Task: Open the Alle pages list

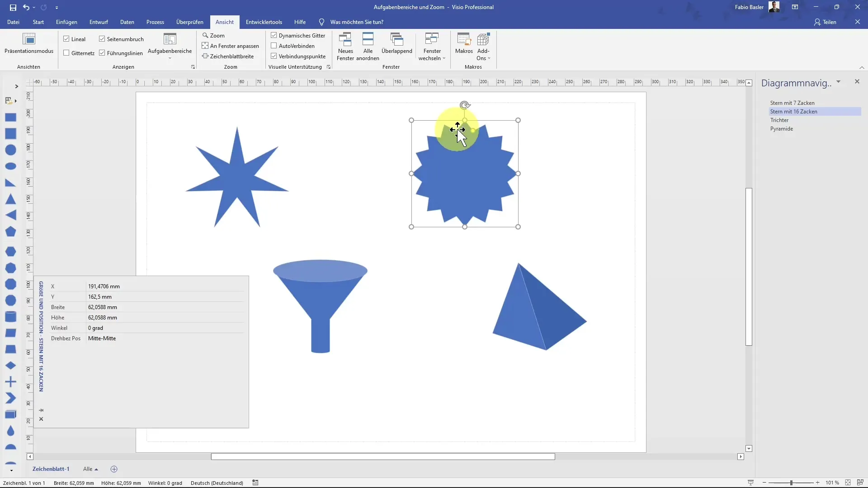Action: coord(90,469)
